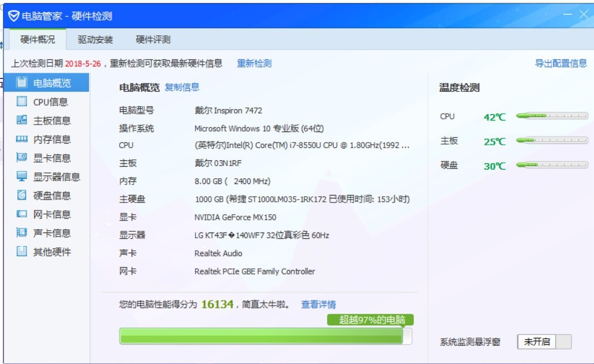Viewport: 594px width, 364px height.
Task: Click the 硬盘 temperature gauge bar
Action: pos(552,165)
